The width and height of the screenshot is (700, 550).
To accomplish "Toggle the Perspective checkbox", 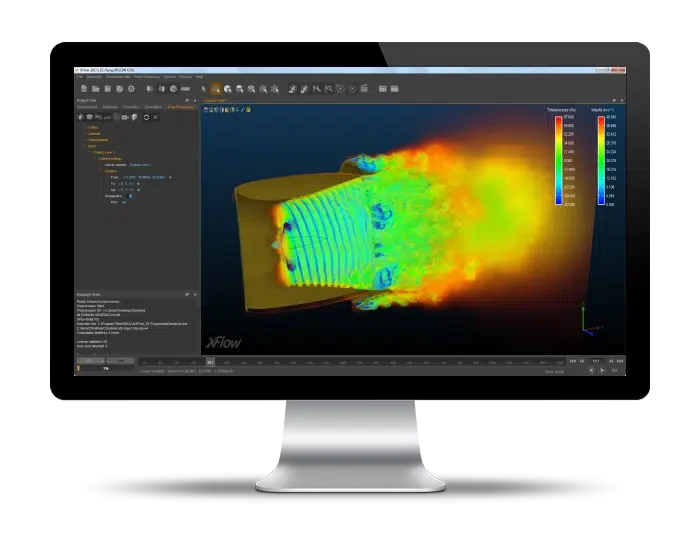I will (x=129, y=196).
